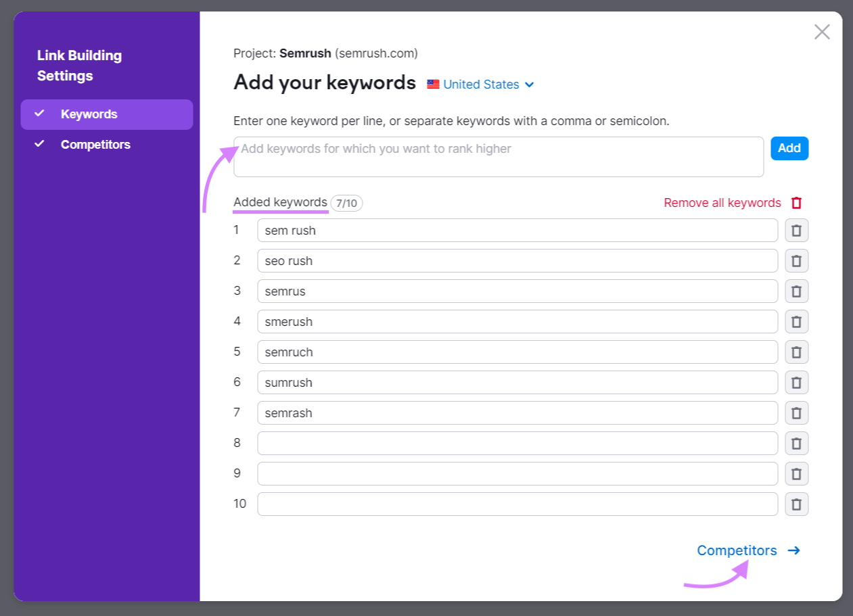
Task: Click the checkmark beside Competitors in sidebar
Action: tap(39, 144)
